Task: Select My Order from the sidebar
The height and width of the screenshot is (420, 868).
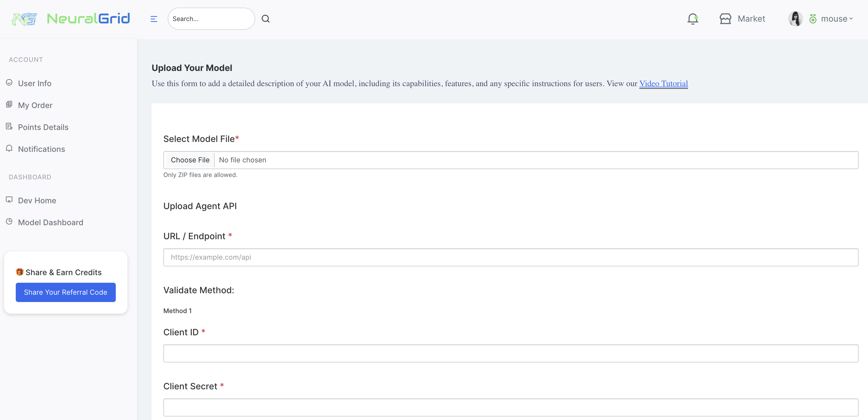Action: click(35, 105)
